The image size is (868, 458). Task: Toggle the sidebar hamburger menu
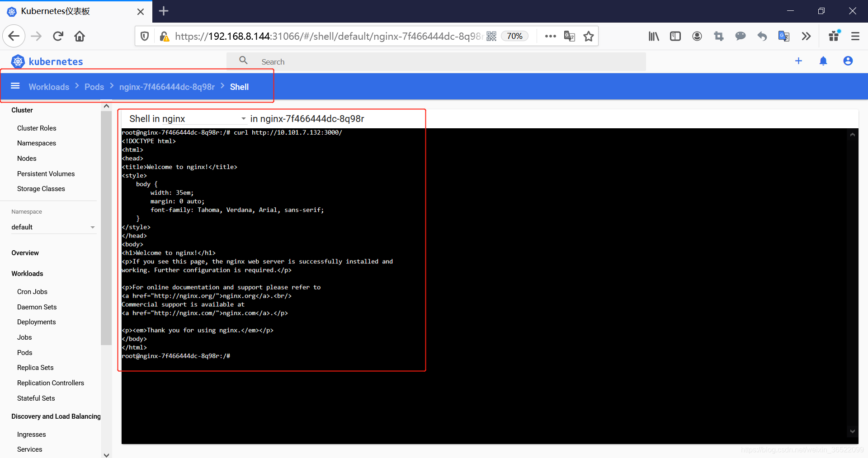15,86
